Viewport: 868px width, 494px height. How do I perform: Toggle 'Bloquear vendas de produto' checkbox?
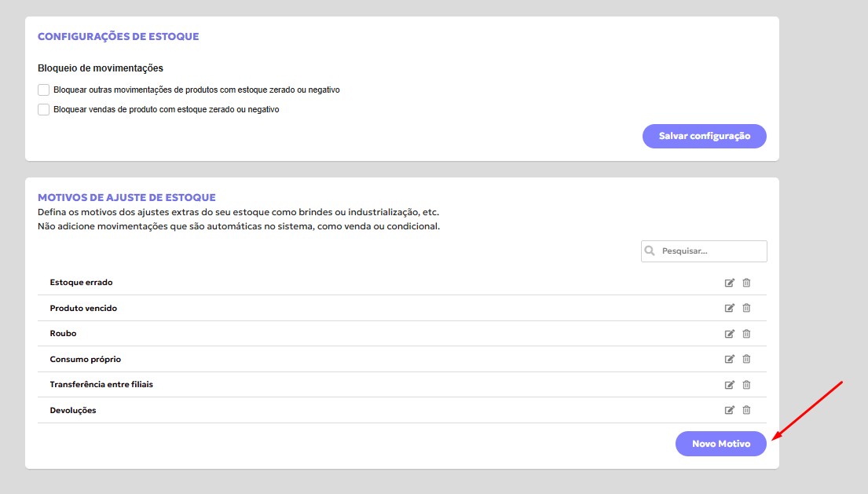(44, 110)
